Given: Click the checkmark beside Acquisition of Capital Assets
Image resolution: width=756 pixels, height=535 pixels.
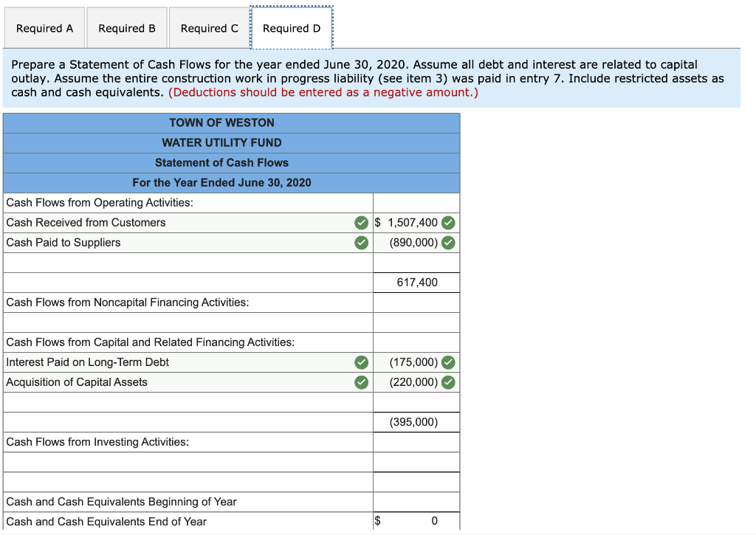Looking at the screenshot, I should pyautogui.click(x=361, y=382).
